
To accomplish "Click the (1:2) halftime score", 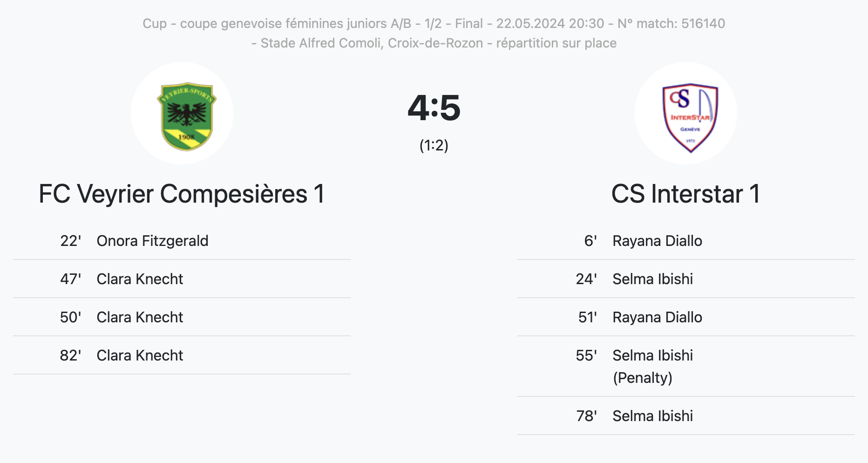I will tap(434, 146).
